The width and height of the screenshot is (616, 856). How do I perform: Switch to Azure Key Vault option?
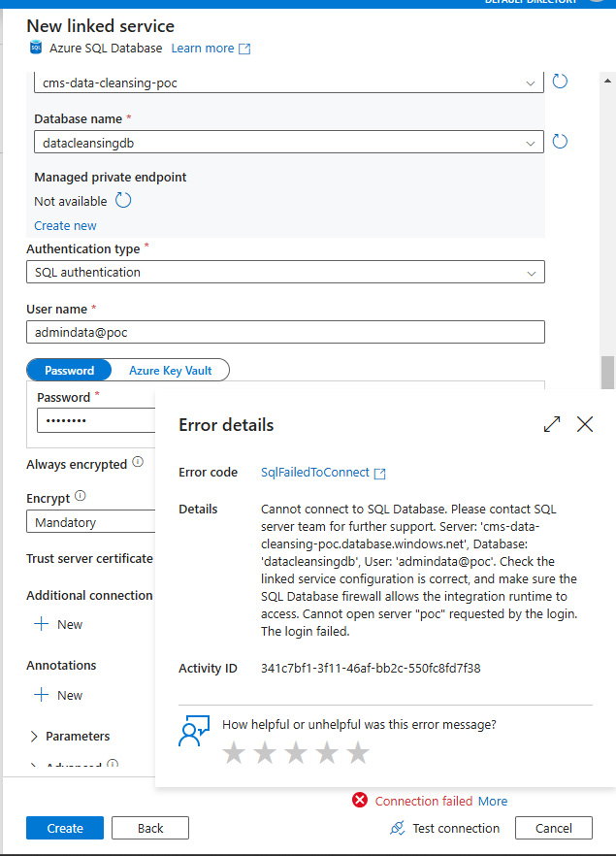[x=170, y=370]
